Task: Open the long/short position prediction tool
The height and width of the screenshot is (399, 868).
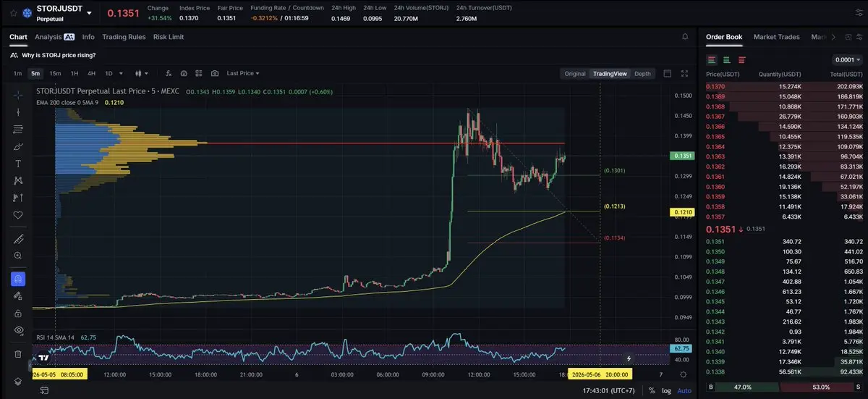Action: tap(18, 198)
